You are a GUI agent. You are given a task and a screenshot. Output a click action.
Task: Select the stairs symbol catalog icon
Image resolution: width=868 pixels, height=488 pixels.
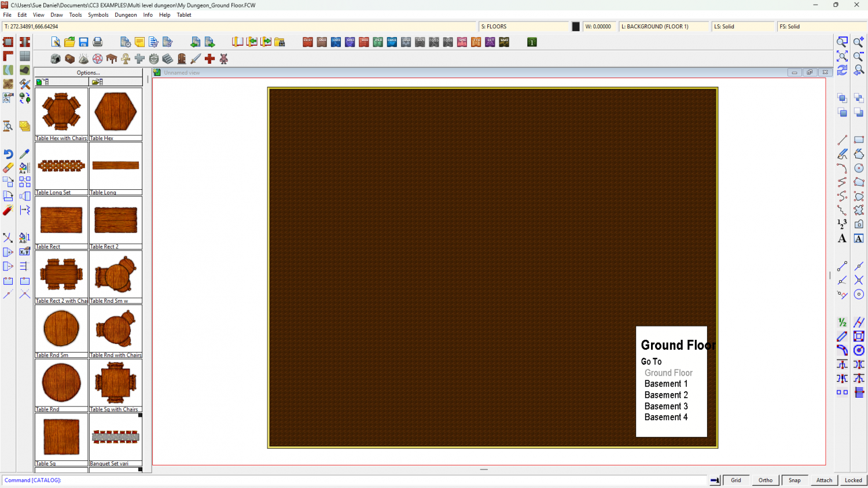click(x=167, y=58)
